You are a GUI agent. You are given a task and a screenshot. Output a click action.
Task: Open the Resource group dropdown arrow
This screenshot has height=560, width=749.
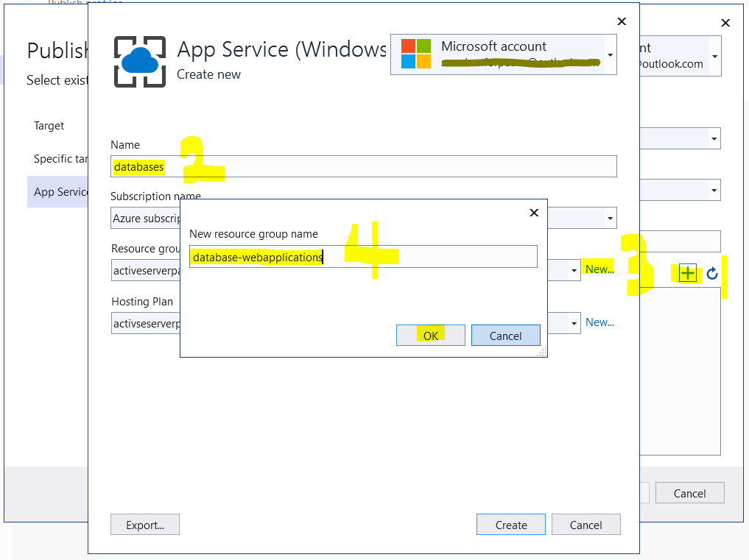574,270
